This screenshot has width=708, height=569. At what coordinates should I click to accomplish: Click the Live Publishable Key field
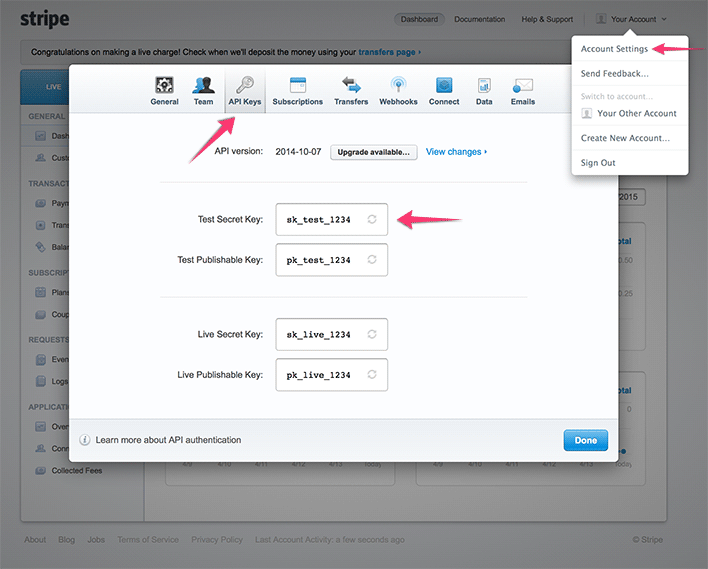click(x=331, y=375)
